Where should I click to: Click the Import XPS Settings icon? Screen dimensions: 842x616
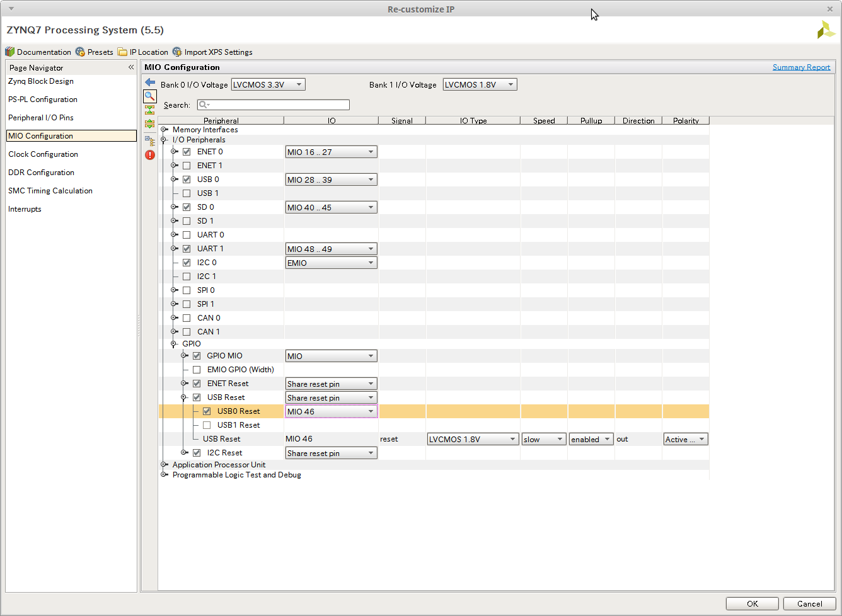(x=178, y=52)
